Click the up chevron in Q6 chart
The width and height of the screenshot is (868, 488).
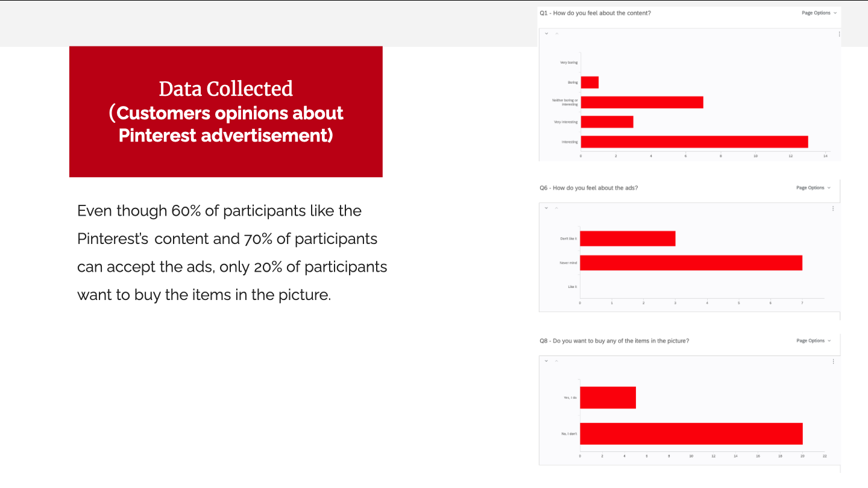click(556, 208)
